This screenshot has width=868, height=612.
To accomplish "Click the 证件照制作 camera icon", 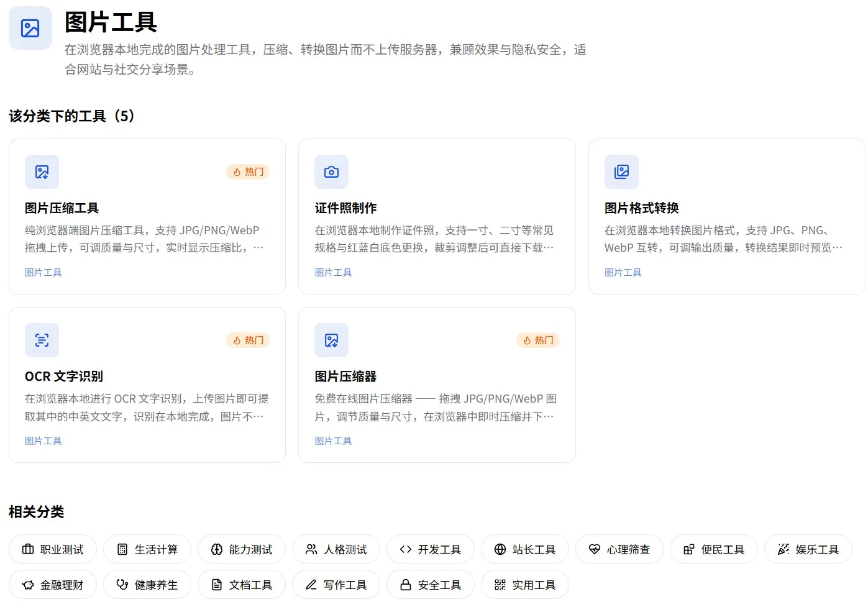I will [x=331, y=171].
